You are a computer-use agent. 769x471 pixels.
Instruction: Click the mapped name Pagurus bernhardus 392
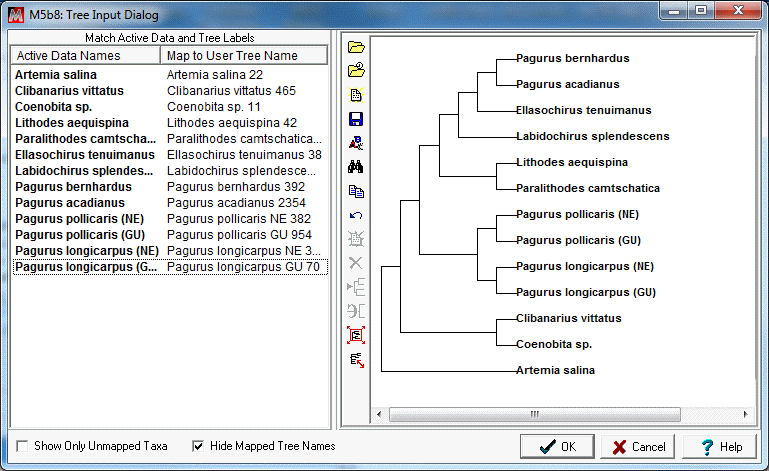pos(236,187)
